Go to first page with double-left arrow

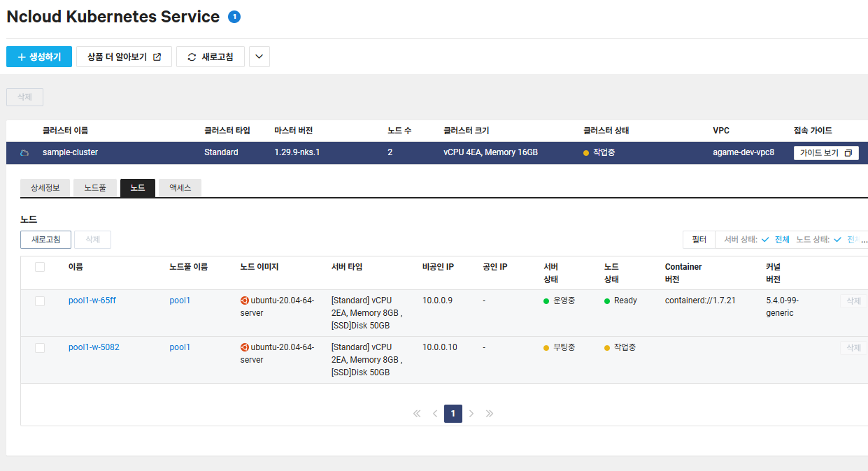click(x=417, y=414)
